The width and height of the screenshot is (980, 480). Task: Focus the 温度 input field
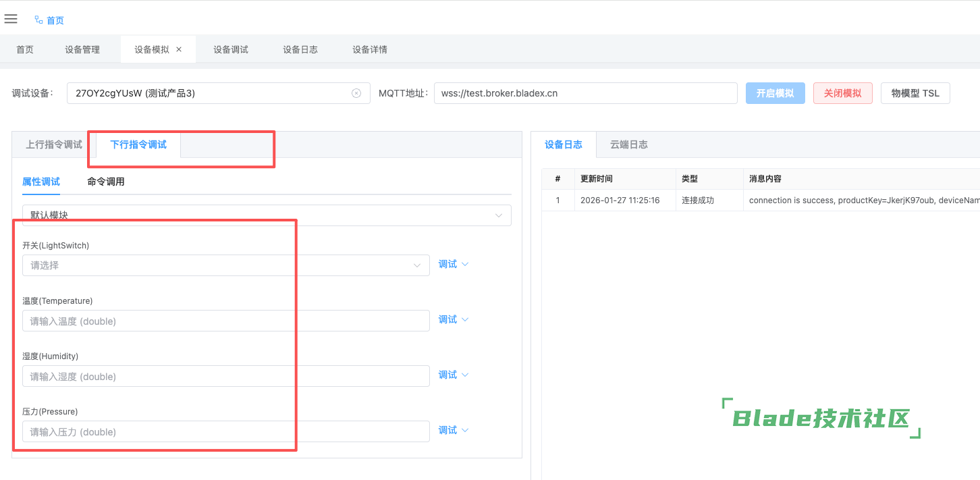pos(225,321)
